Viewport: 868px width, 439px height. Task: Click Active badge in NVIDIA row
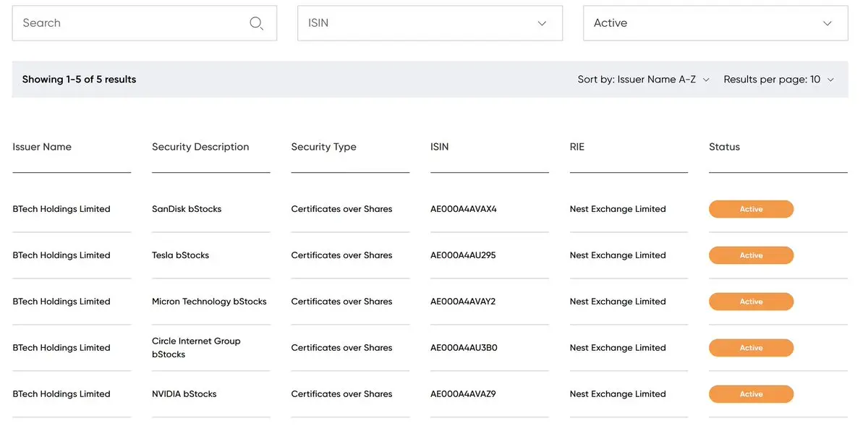(751, 394)
